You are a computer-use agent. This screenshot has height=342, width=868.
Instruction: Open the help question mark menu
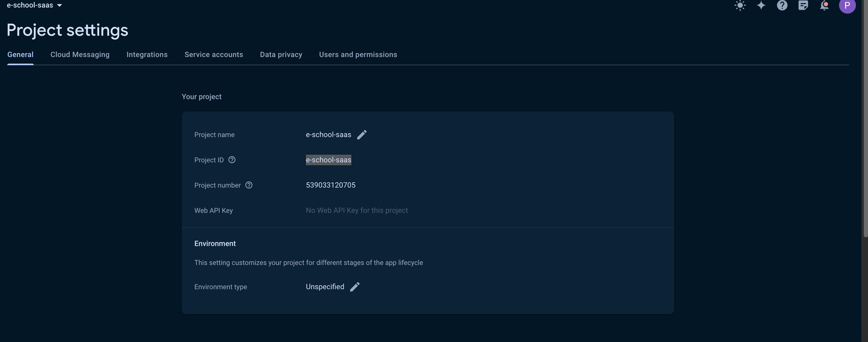[x=782, y=5]
